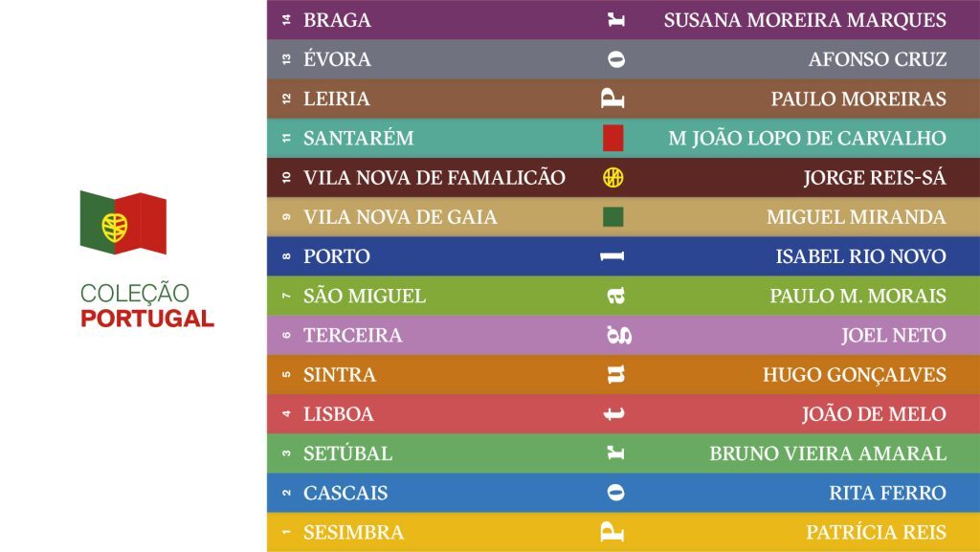Image resolution: width=980 pixels, height=552 pixels.
Task: Select author Afonso Cruz
Action: tap(877, 59)
